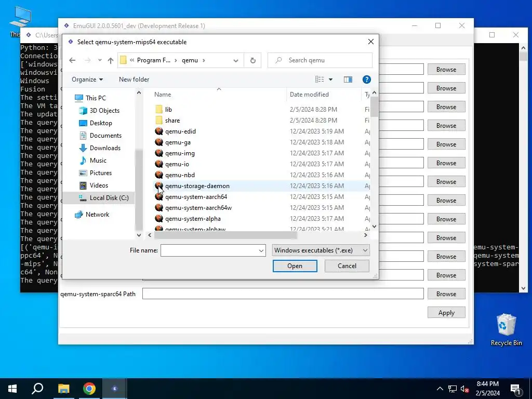This screenshot has width=532, height=399.
Task: Open notification center icon
Action: point(515,389)
